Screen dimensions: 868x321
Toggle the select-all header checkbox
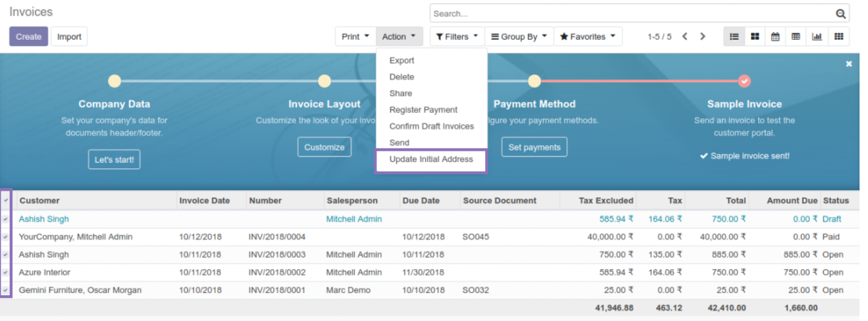[x=6, y=201]
